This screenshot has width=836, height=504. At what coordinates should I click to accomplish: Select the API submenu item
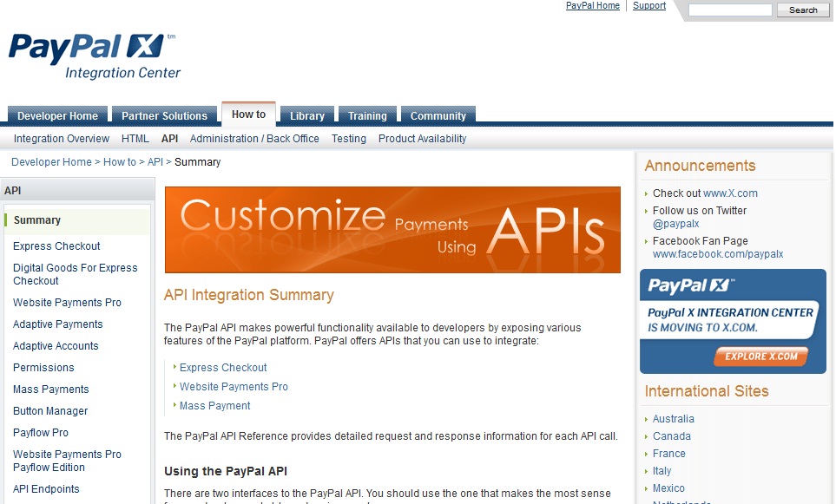point(169,139)
